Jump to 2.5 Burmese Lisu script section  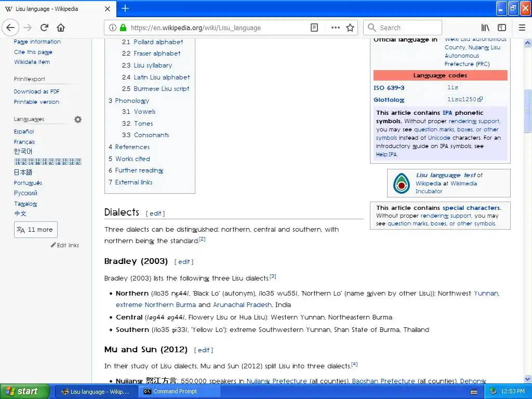[x=155, y=88]
